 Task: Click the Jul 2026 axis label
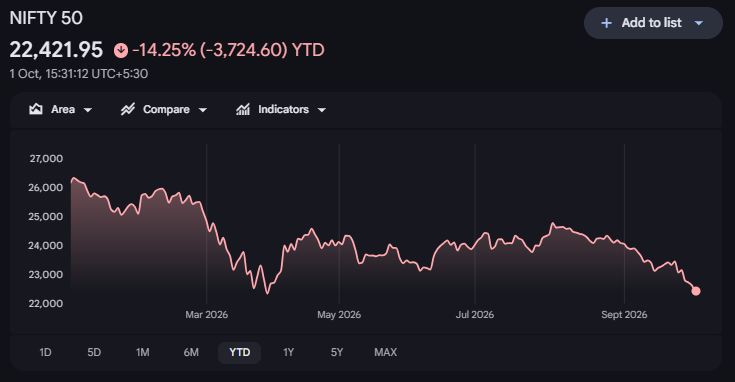click(475, 315)
